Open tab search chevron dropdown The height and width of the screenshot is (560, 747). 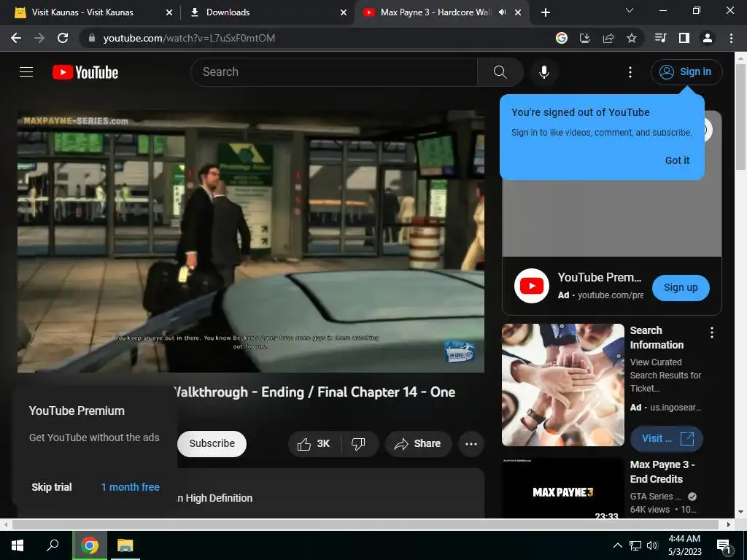(630, 10)
